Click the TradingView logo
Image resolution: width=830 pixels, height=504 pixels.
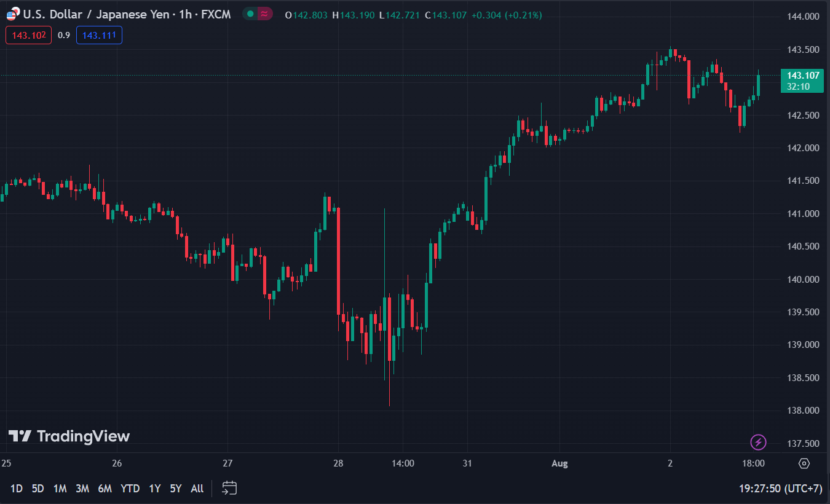click(69, 436)
